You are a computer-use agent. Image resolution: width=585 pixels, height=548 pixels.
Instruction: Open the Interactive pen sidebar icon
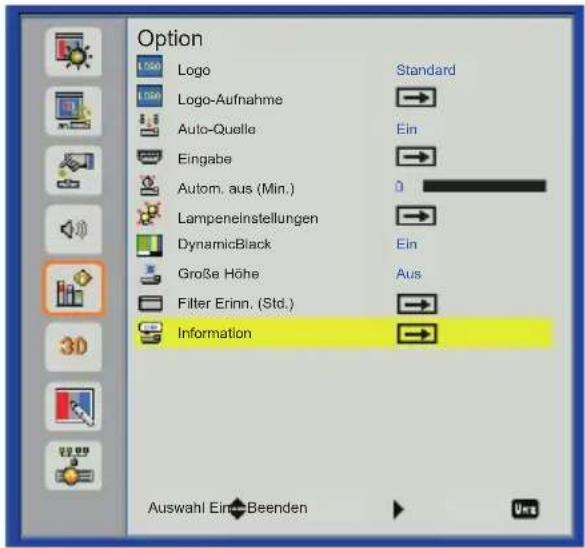click(73, 406)
